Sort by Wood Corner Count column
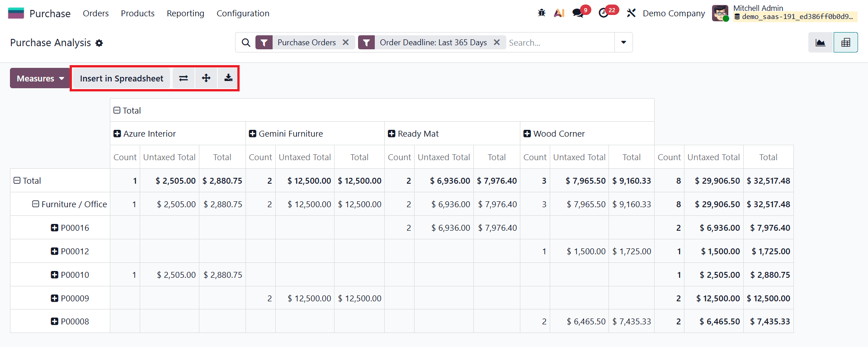Viewport: 868px width, 347px height. 535,157
